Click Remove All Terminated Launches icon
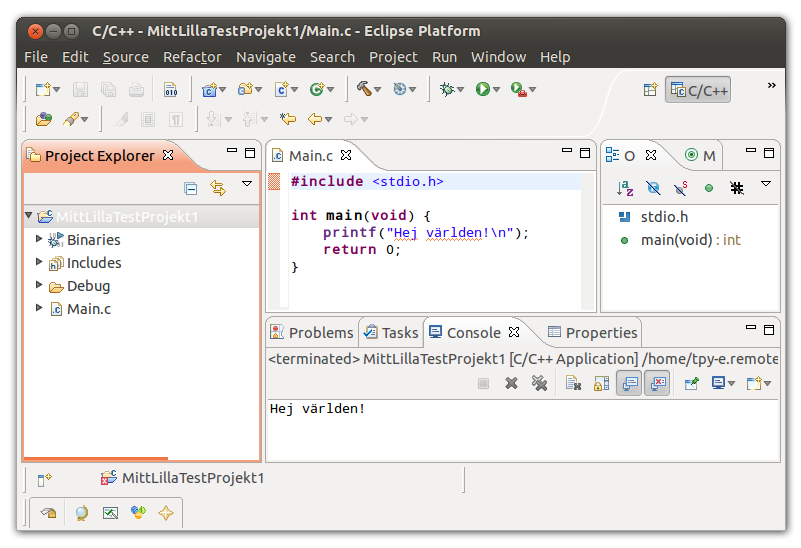 [x=539, y=383]
